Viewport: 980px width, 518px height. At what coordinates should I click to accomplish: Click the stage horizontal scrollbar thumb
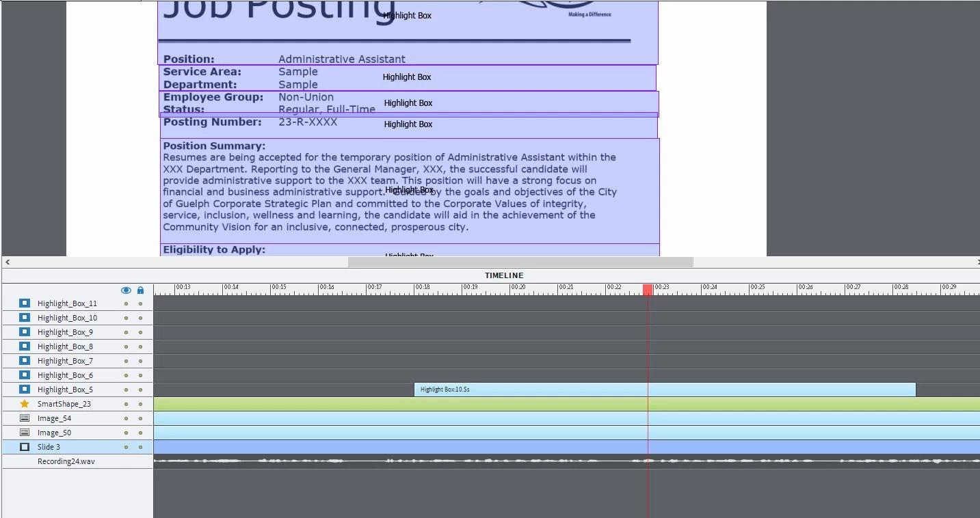click(x=520, y=262)
